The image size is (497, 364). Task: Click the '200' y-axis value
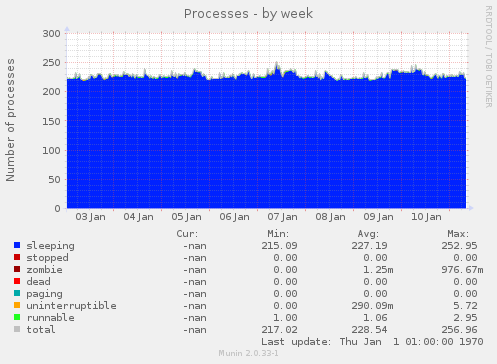pyautogui.click(x=51, y=92)
